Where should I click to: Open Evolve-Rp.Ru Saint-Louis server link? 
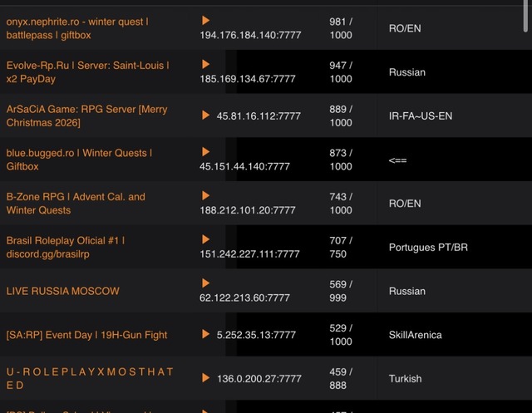click(x=87, y=71)
